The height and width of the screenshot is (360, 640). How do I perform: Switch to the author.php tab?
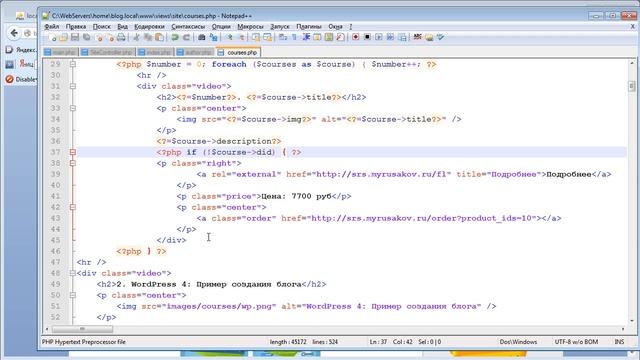195,52
